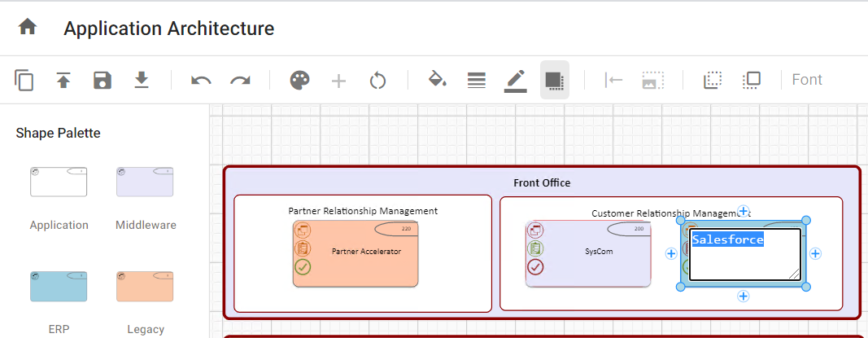
Task: Go to home via the house icon
Action: (x=28, y=28)
